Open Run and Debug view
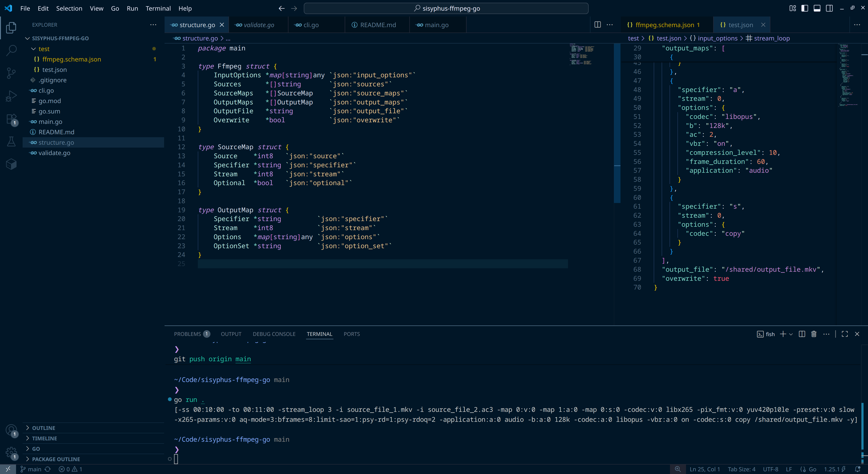Viewport: 868px width, 474px height. (x=11, y=96)
